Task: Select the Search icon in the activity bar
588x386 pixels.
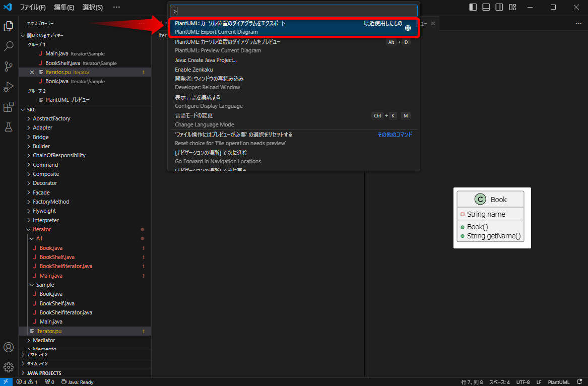Action: click(x=8, y=45)
